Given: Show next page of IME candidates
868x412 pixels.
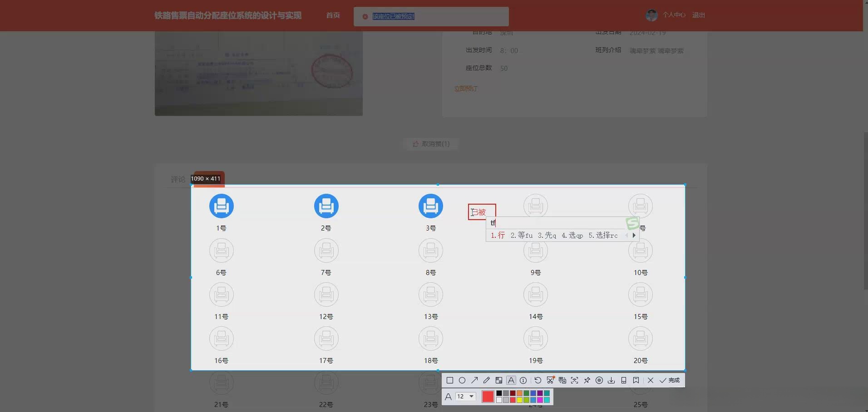Looking at the screenshot, I should coord(634,235).
